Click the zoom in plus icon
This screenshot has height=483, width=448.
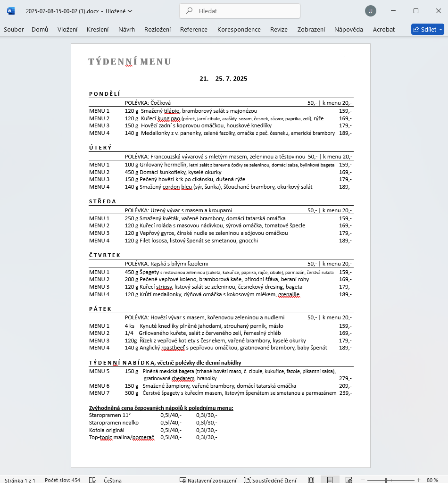[x=418, y=480]
